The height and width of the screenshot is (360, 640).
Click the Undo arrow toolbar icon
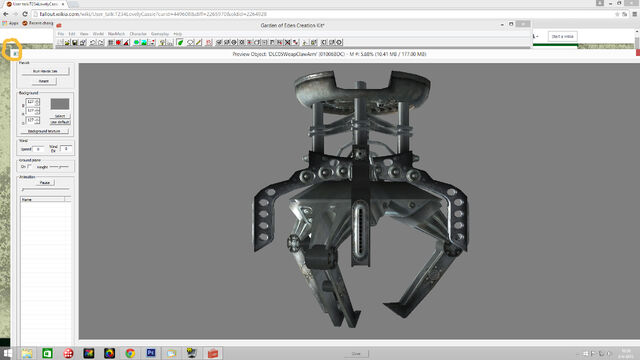(92, 42)
